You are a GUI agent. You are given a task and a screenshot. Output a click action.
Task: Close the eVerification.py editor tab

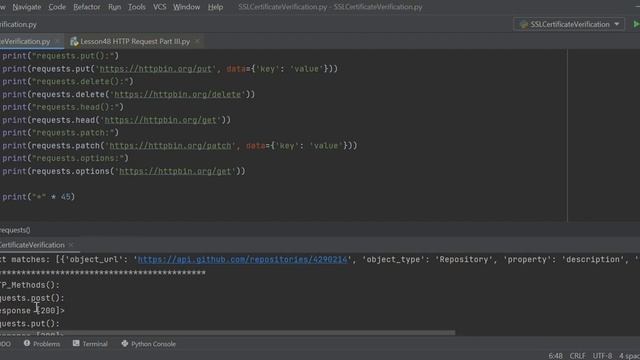coord(57,42)
